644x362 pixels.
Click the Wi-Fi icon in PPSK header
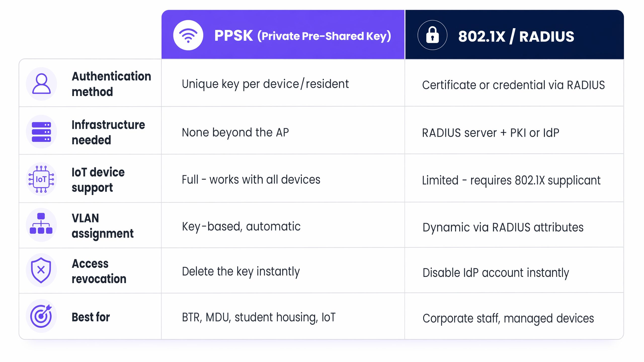[188, 35]
